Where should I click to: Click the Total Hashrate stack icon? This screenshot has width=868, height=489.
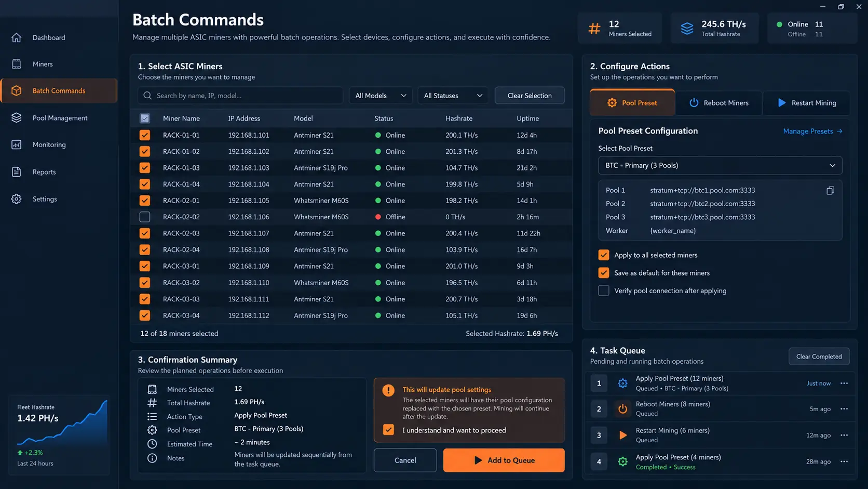687,29
